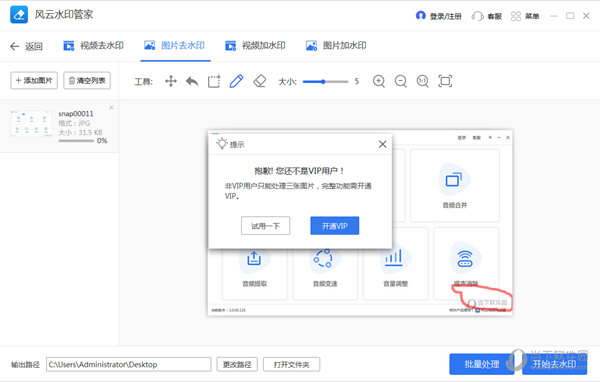Click the fit-to-screen icon

pyautogui.click(x=445, y=81)
